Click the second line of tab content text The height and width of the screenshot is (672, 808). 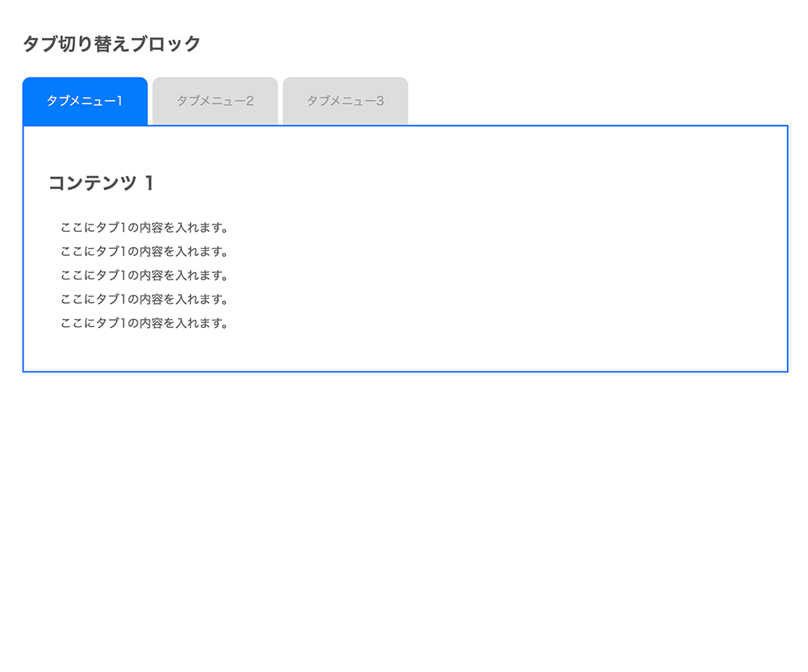coord(145,251)
